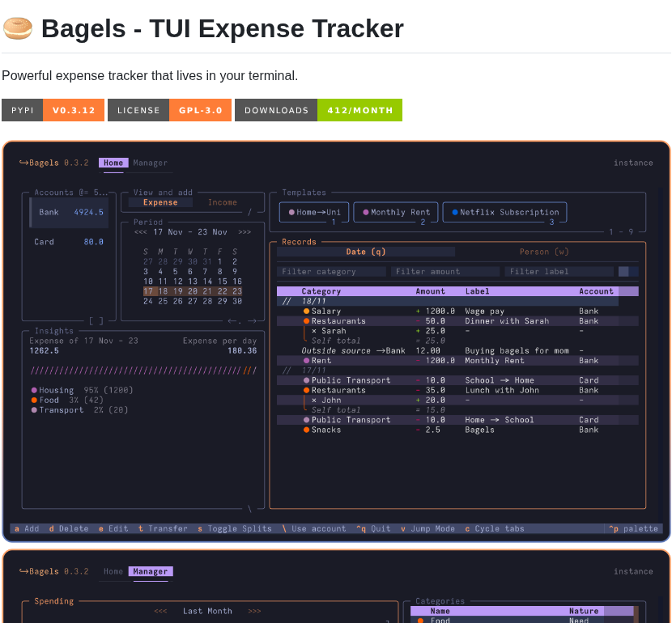Open the License GPL-3.0 badge
This screenshot has width=672, height=623.
coord(169,110)
